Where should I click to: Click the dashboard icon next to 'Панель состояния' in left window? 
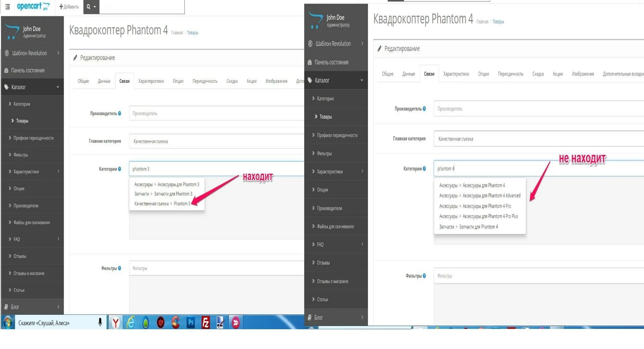coord(6,70)
